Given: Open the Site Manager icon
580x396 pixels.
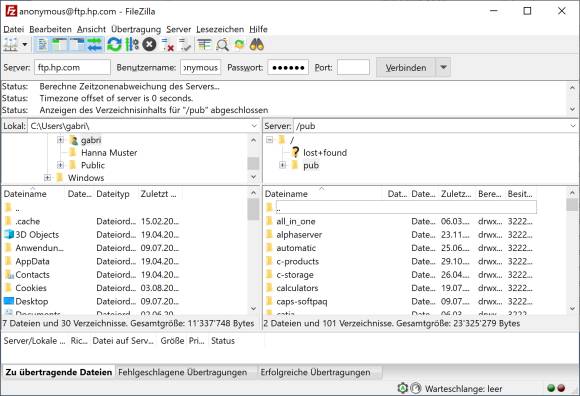Looking at the screenshot, I should [11, 45].
